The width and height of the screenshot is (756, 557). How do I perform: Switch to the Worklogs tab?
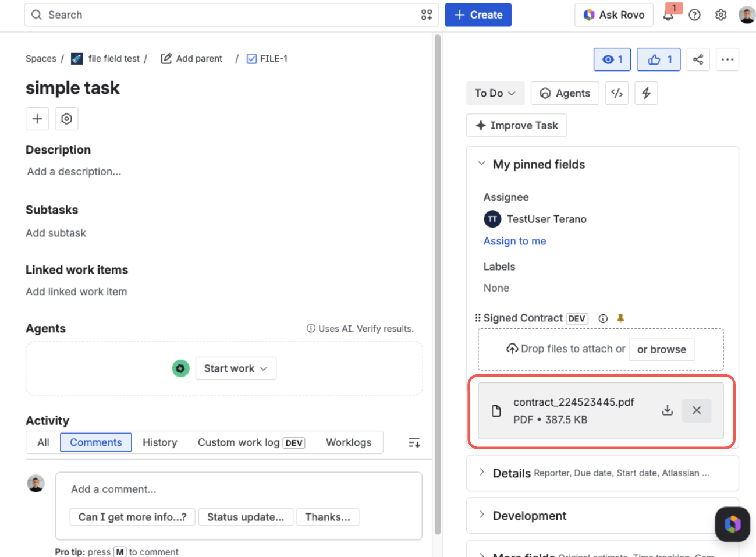pyautogui.click(x=349, y=442)
